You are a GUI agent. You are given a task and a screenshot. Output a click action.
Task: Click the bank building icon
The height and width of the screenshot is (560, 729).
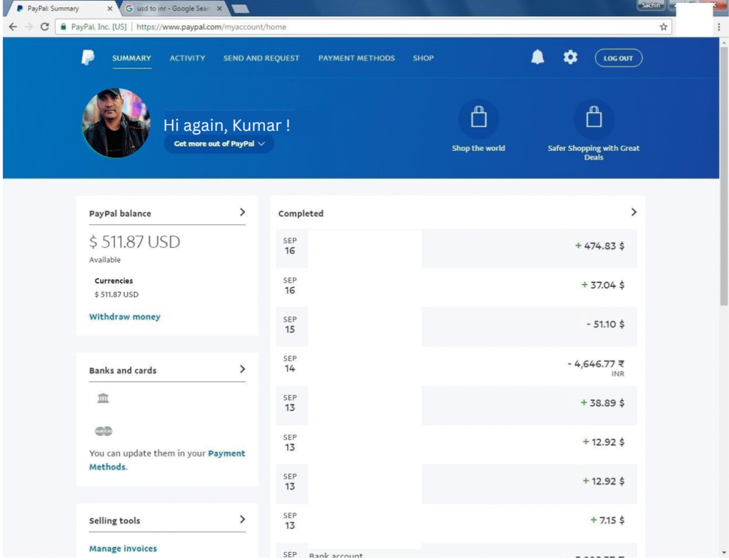(103, 398)
